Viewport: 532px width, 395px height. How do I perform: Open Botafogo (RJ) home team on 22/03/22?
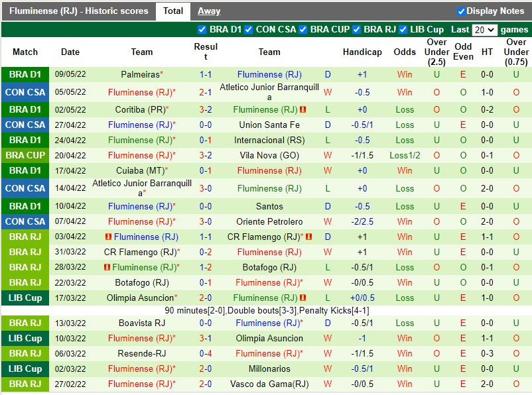coord(142,282)
